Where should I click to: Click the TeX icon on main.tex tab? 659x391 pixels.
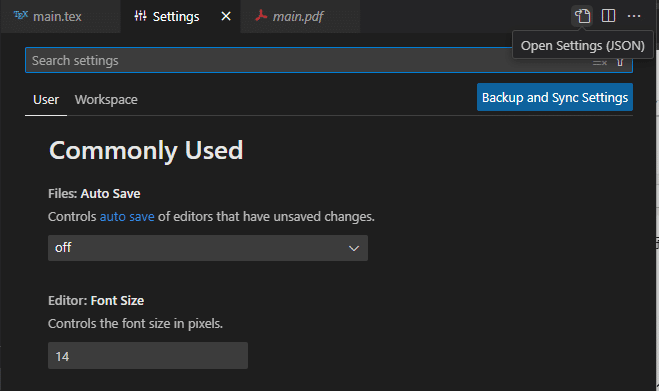pos(21,16)
